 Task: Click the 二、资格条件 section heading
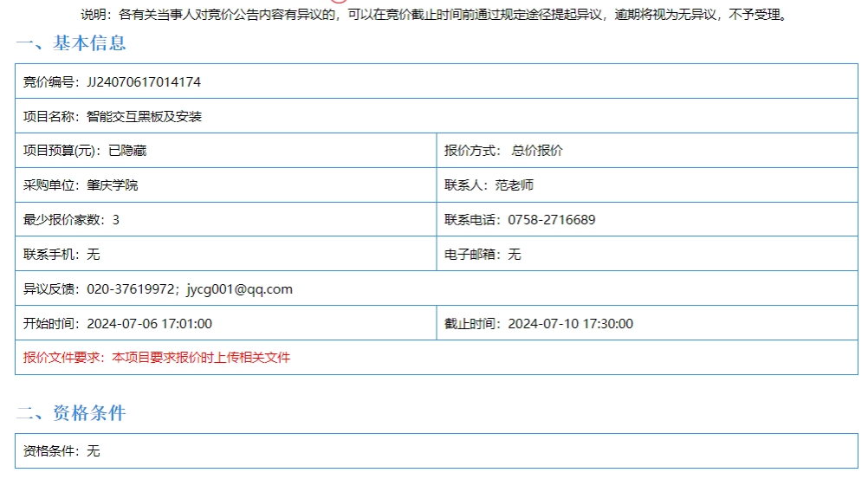point(71,413)
